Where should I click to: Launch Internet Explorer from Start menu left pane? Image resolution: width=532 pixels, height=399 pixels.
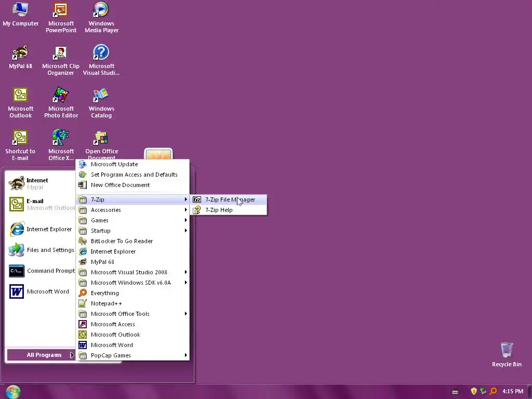pos(41,229)
